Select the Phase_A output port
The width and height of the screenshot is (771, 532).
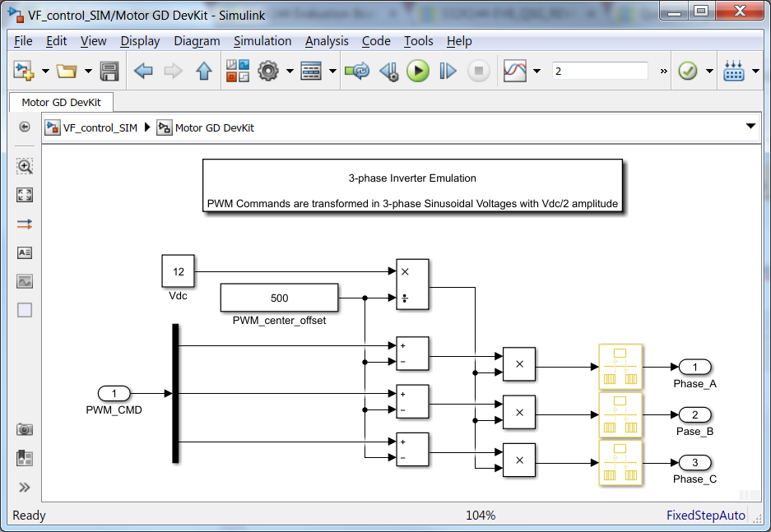point(694,367)
